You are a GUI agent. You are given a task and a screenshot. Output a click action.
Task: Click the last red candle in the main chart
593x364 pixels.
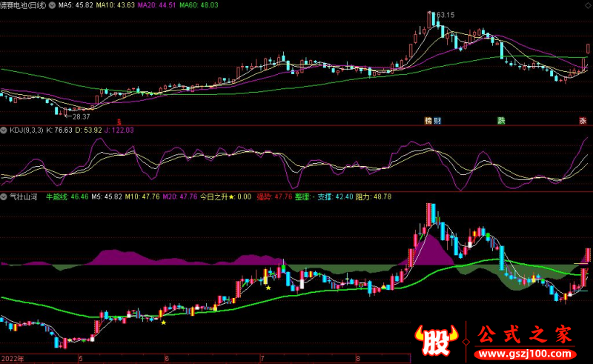(x=588, y=48)
